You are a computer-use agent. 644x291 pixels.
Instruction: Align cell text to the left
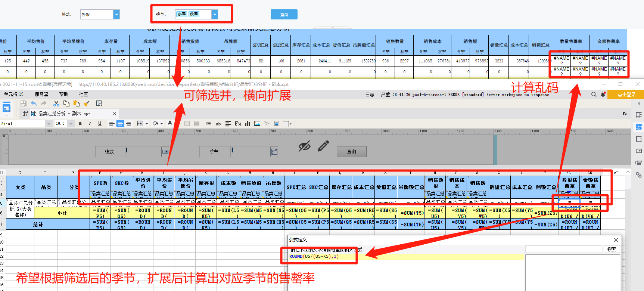[x=112, y=124]
